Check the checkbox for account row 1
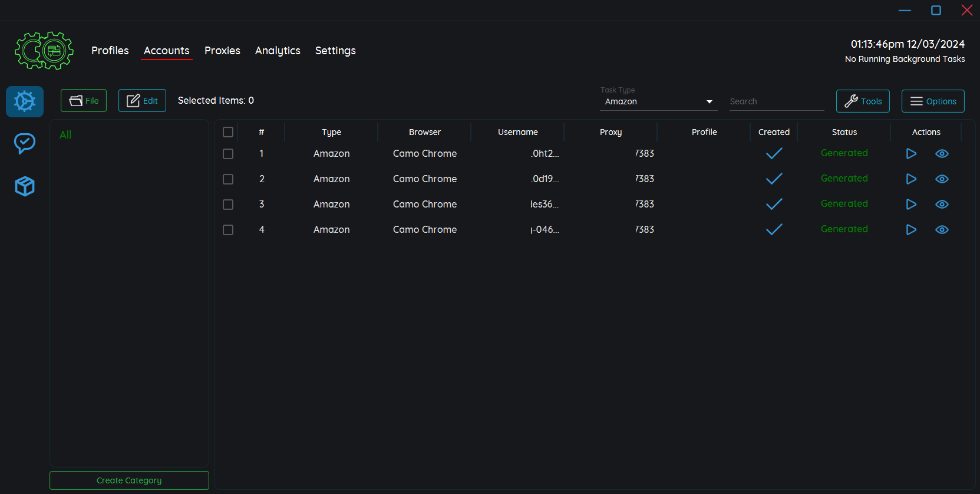980x494 pixels. [x=228, y=154]
